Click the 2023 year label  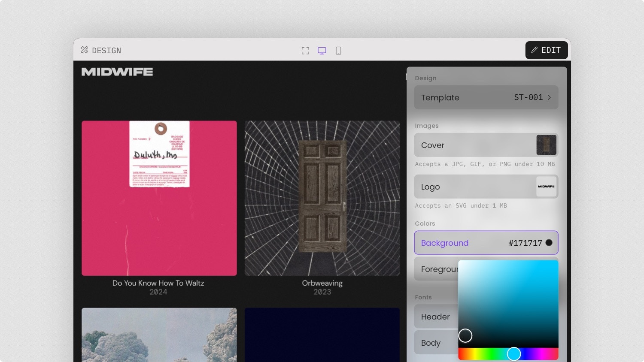pos(322,292)
